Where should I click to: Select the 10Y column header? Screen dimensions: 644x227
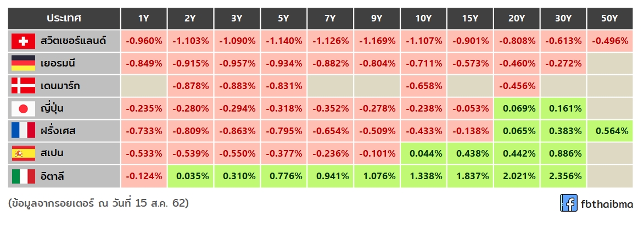[x=423, y=18]
